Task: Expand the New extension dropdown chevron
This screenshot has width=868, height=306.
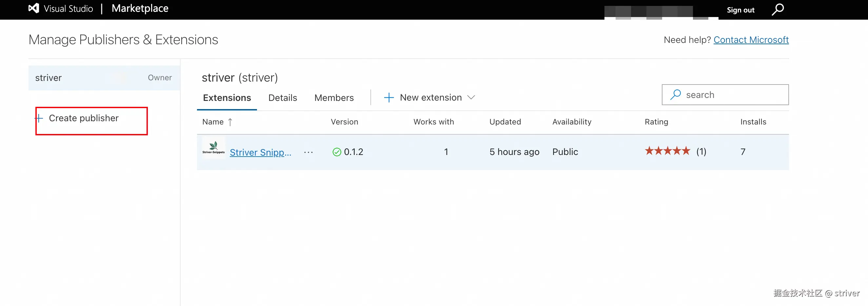Action: pyautogui.click(x=471, y=98)
